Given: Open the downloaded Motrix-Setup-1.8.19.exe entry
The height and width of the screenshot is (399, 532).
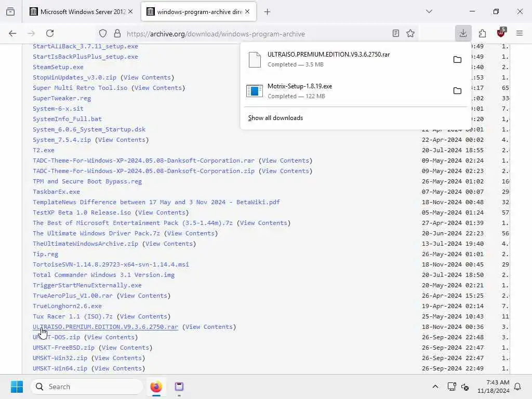Looking at the screenshot, I should pos(346,90).
